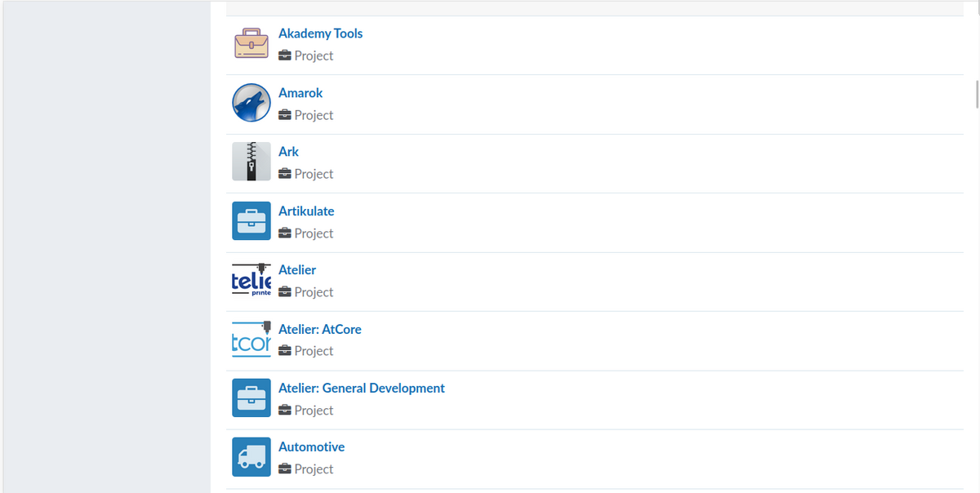
Task: Open Atelier: General Development project
Action: (361, 389)
